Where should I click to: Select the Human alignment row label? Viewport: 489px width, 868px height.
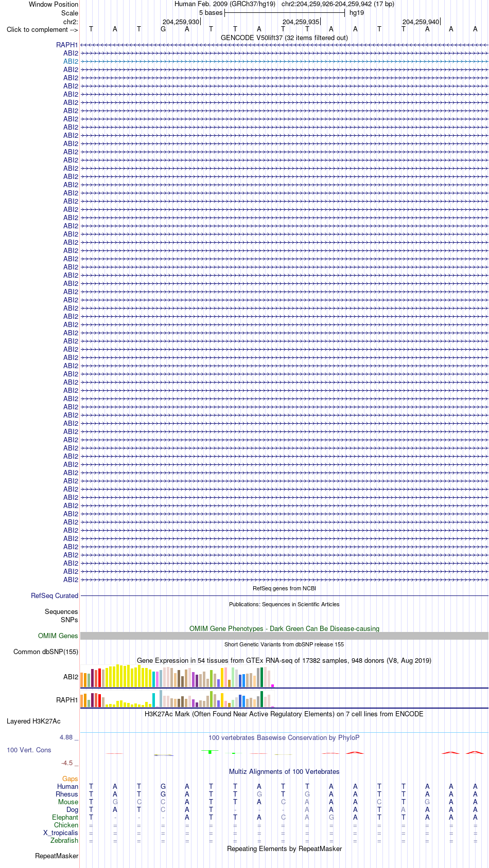[68, 786]
